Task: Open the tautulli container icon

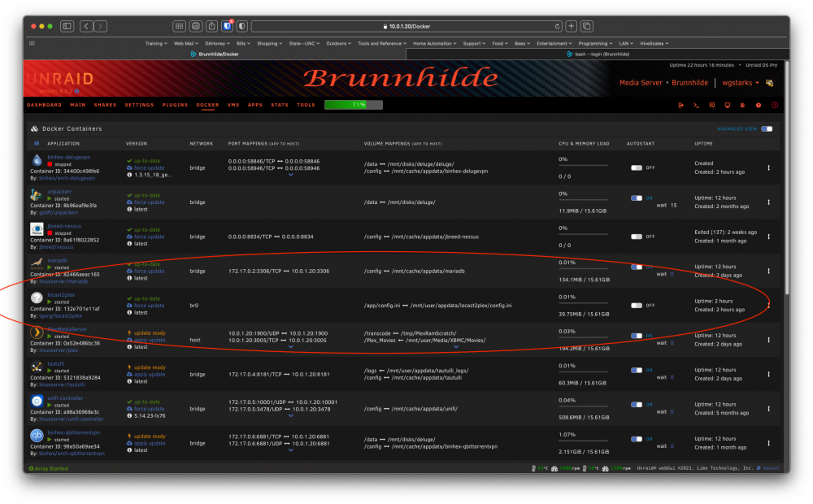Action: click(37, 367)
